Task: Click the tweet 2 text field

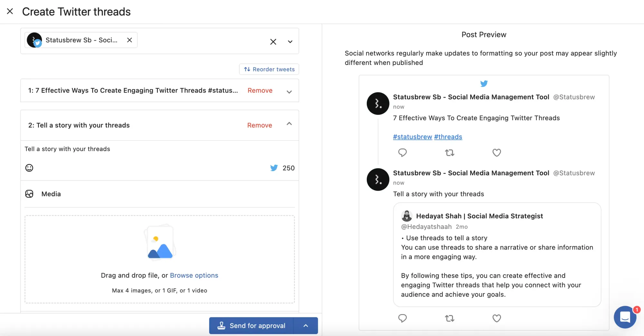Action: [159, 149]
